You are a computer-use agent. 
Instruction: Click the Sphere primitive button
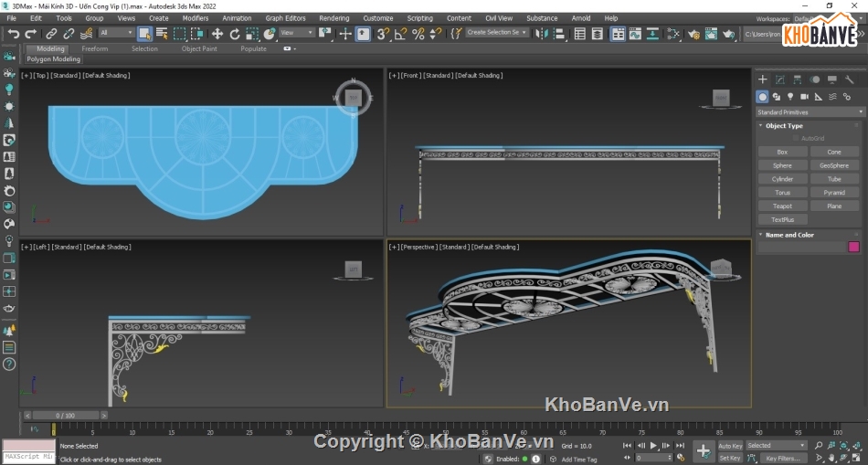tap(782, 165)
